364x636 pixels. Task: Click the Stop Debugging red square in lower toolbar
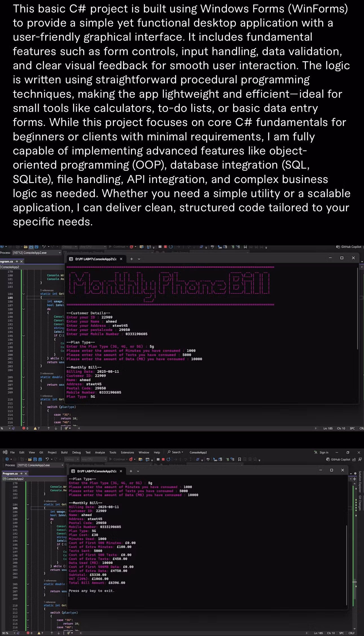[x=163, y=459]
